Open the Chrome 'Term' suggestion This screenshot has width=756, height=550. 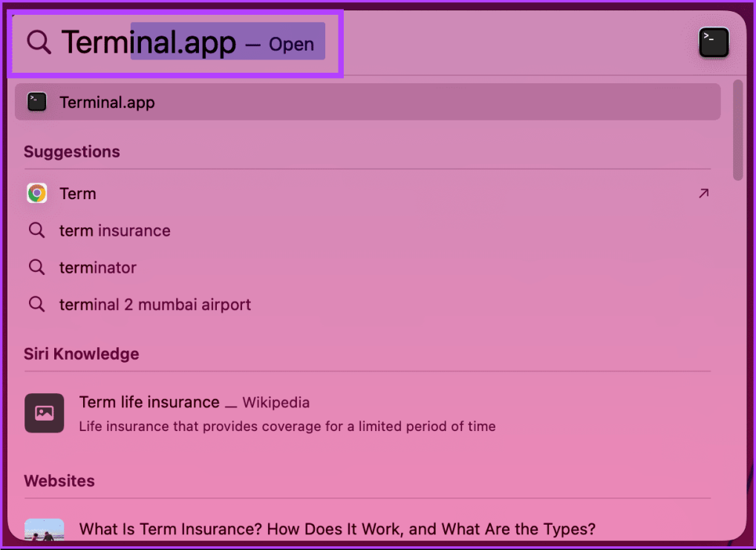[368, 193]
